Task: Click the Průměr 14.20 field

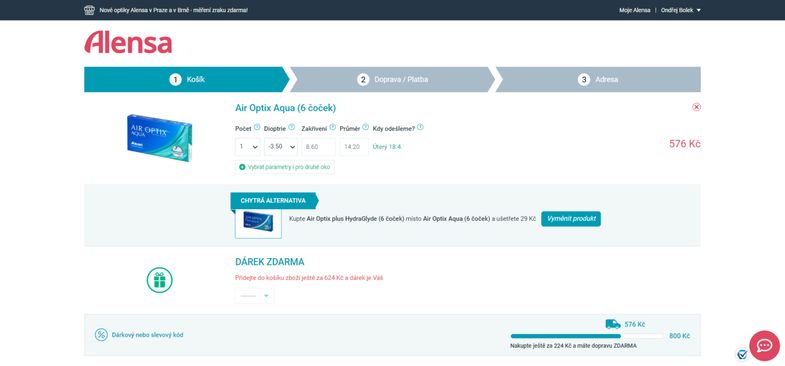Action: [x=354, y=147]
